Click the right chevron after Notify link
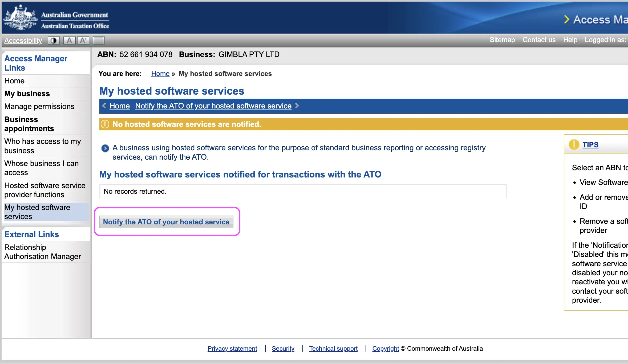The image size is (628, 364). tap(297, 106)
